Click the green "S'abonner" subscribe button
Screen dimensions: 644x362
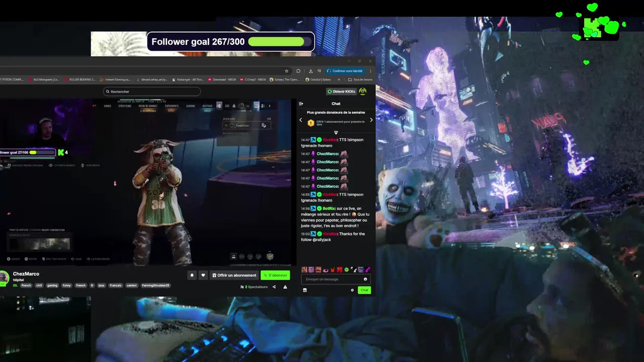pyautogui.click(x=275, y=275)
